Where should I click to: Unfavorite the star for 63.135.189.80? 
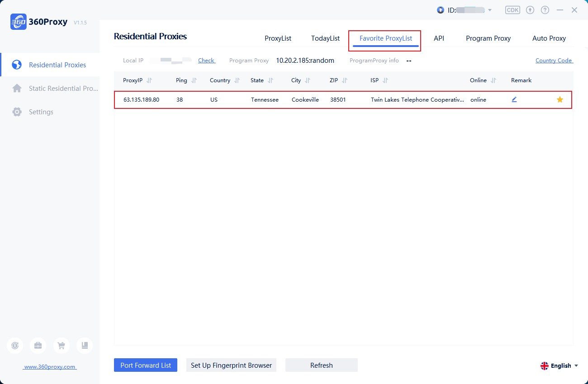tap(560, 99)
